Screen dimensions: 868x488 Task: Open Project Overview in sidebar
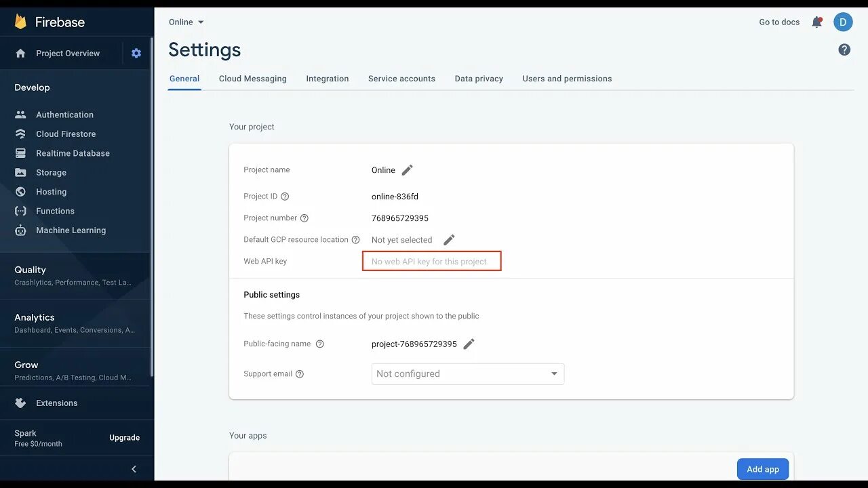[68, 53]
